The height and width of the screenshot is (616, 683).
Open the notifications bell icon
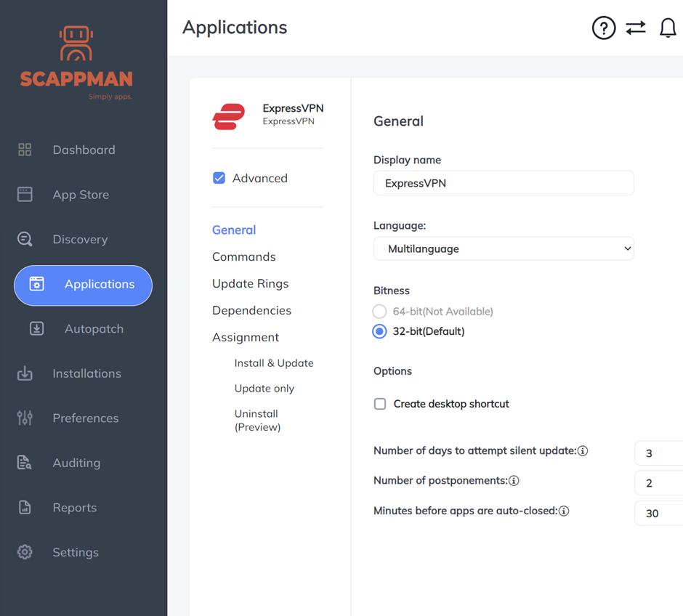[667, 28]
